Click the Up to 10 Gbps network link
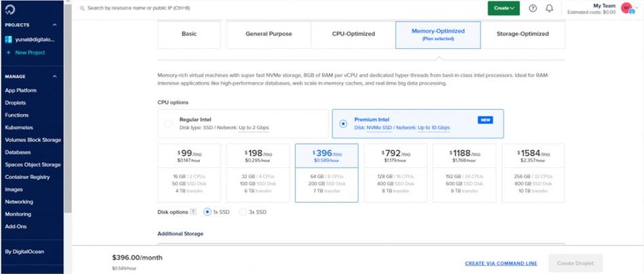Image resolution: width=644 pixels, height=274 pixels. (x=433, y=128)
